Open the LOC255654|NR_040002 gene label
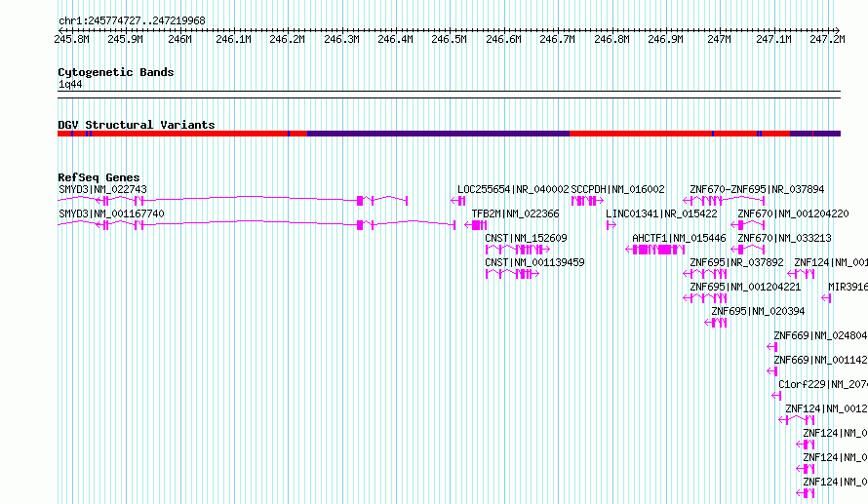 pyautogui.click(x=513, y=189)
